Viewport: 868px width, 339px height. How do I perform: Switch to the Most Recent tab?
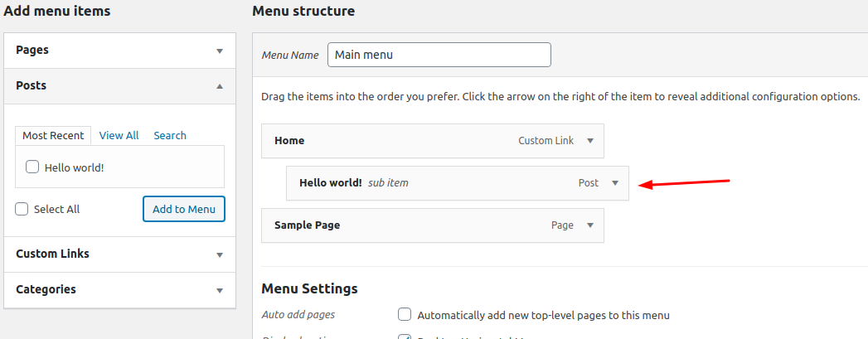point(53,135)
